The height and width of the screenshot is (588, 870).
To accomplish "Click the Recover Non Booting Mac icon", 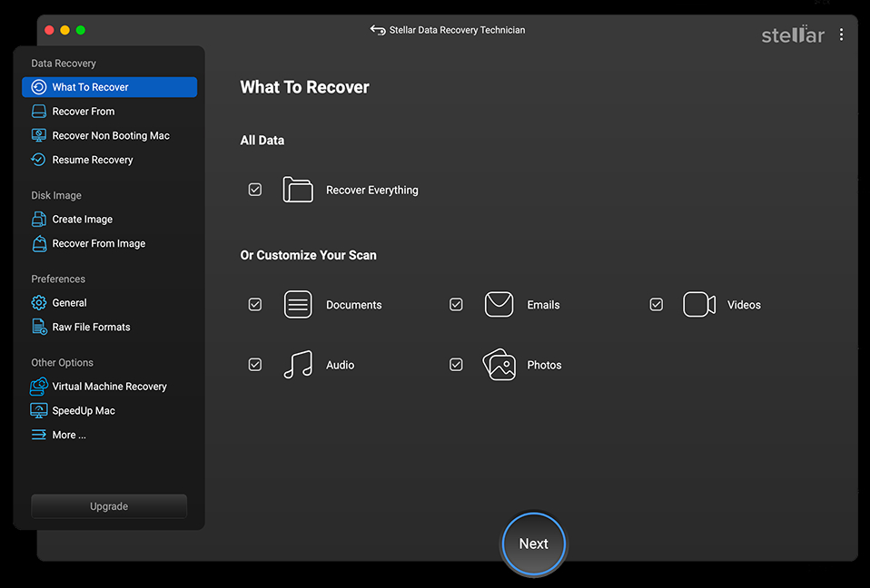I will [39, 136].
